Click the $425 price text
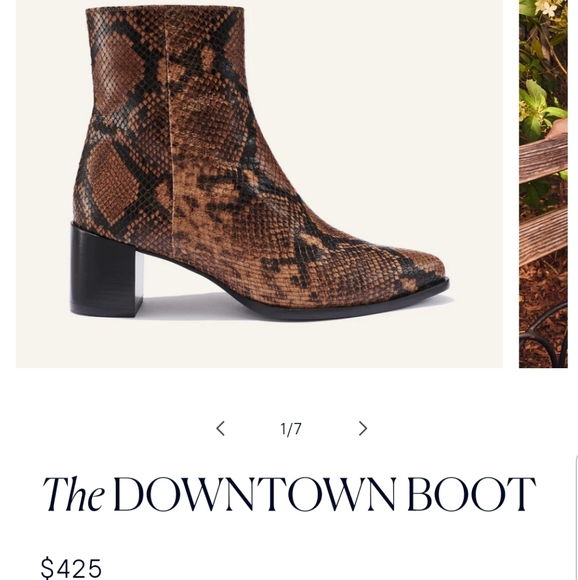The height and width of the screenshot is (580, 578). (x=71, y=567)
